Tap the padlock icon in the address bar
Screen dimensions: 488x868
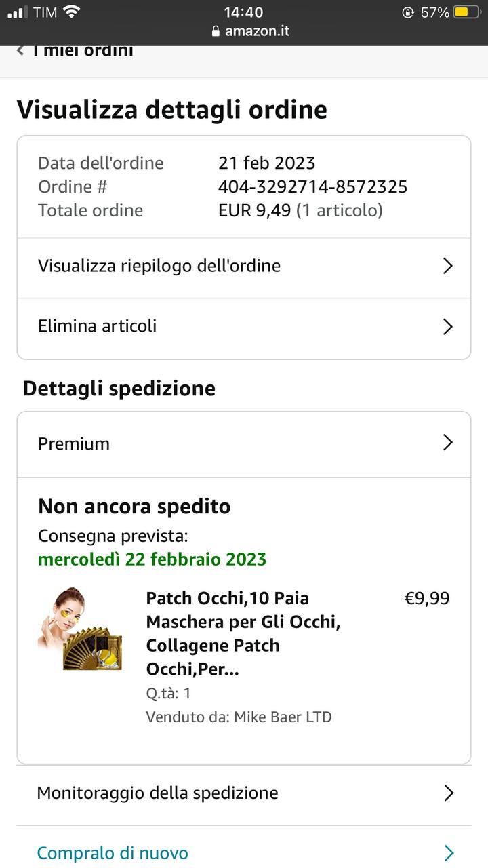[x=216, y=31]
